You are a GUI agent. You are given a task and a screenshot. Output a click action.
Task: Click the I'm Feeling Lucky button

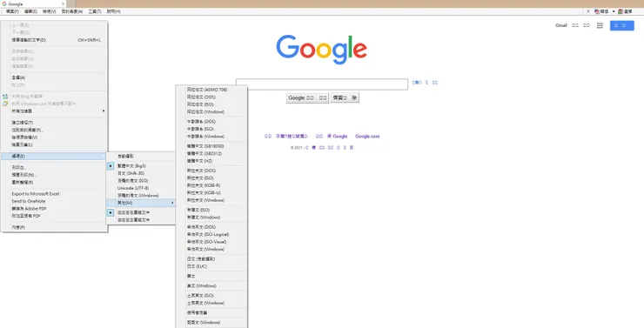tap(345, 98)
